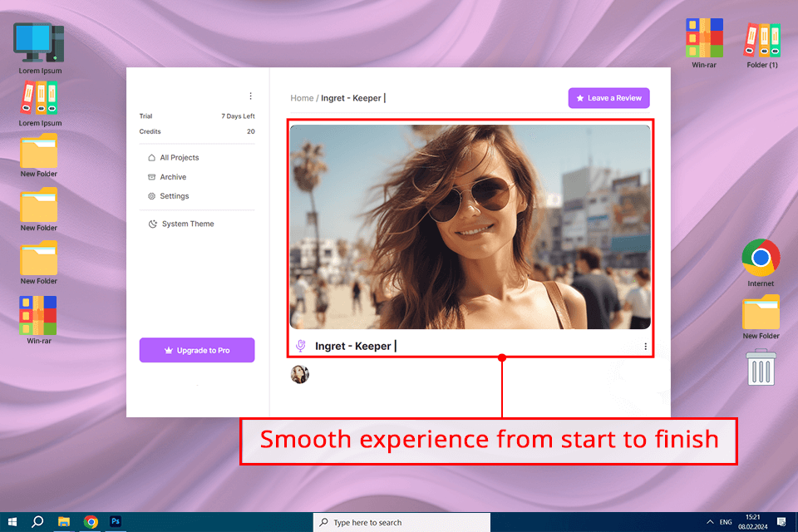The image size is (798, 532).
Task: Click the Ingret - Keeper breadcrumb title
Action: tap(351, 98)
